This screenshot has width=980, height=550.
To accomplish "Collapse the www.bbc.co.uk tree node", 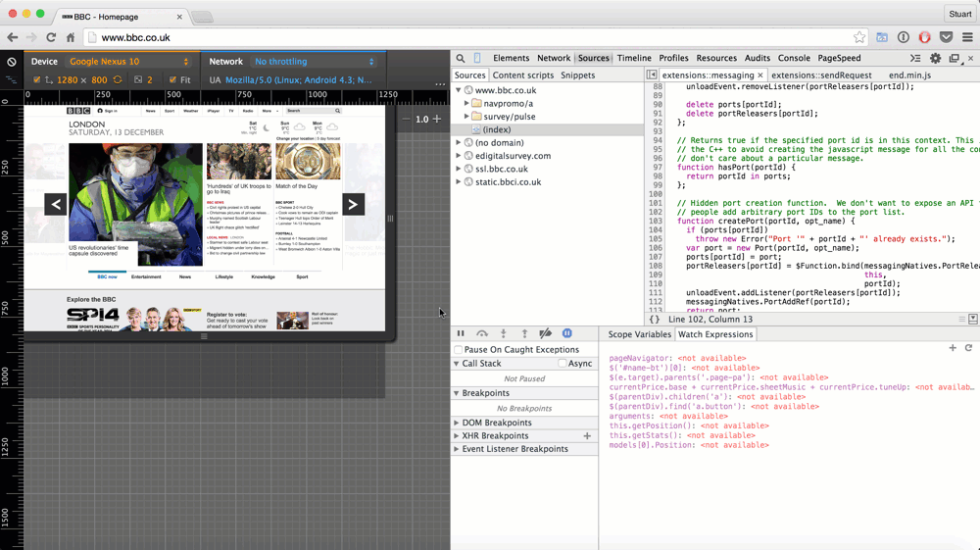I will 458,90.
